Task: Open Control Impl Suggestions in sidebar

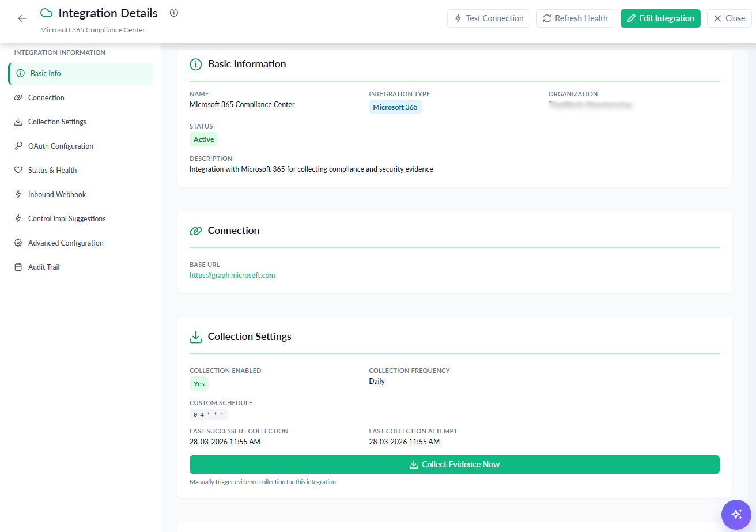Action: click(81, 219)
